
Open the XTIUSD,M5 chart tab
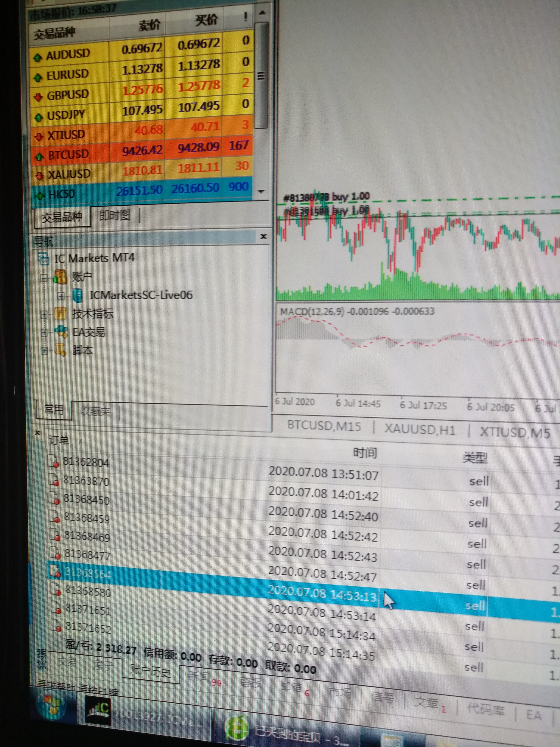[x=515, y=433]
